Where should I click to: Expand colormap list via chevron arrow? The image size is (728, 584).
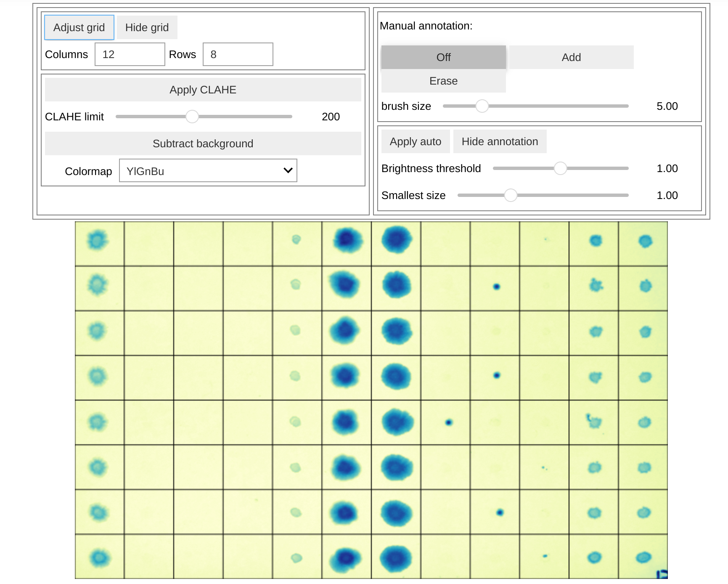(x=288, y=171)
